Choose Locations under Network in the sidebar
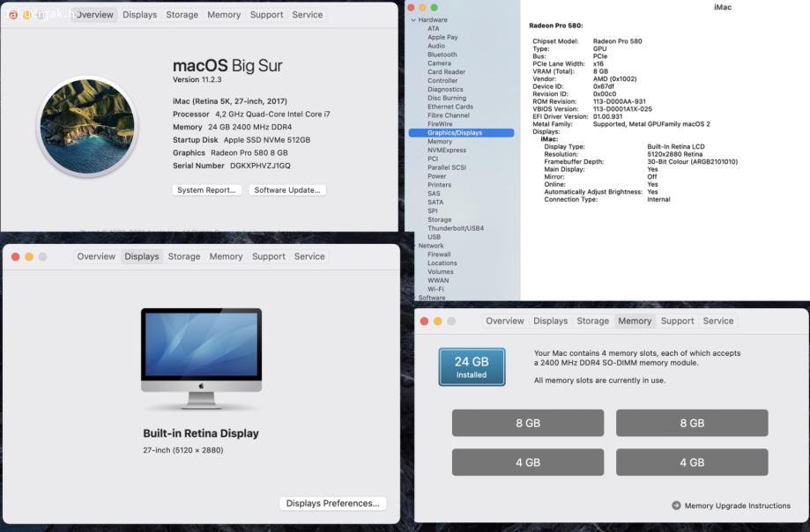The image size is (810, 532). coord(442,263)
